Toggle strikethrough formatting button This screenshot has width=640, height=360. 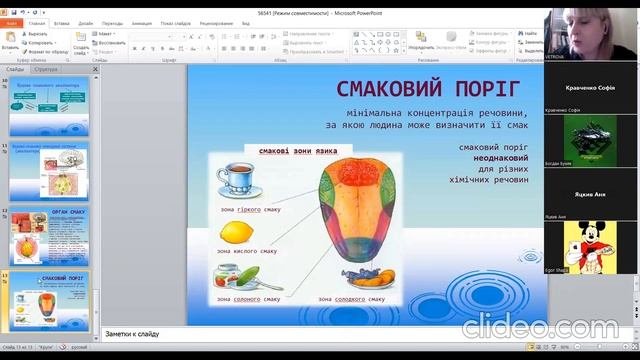coord(172,49)
